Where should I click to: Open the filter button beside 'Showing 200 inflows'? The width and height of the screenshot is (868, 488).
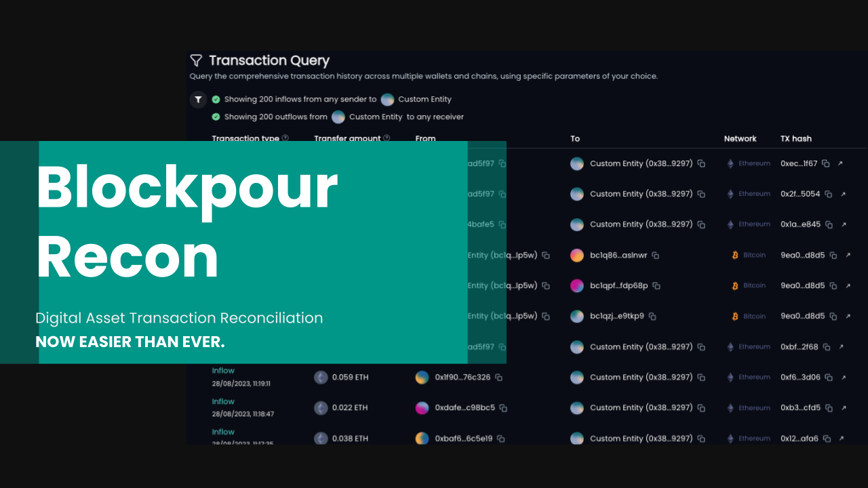click(x=198, y=100)
